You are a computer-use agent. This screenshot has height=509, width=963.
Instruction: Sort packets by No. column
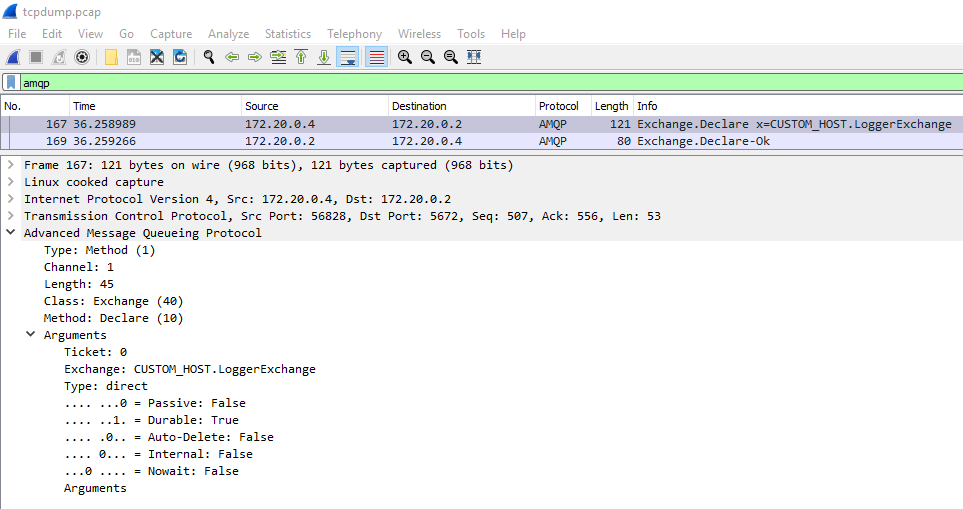[35, 106]
